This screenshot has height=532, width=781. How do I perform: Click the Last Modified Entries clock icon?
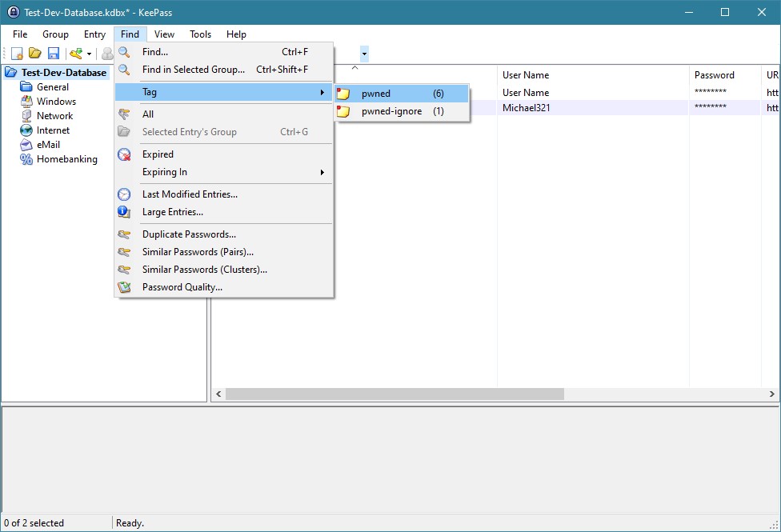(x=124, y=194)
